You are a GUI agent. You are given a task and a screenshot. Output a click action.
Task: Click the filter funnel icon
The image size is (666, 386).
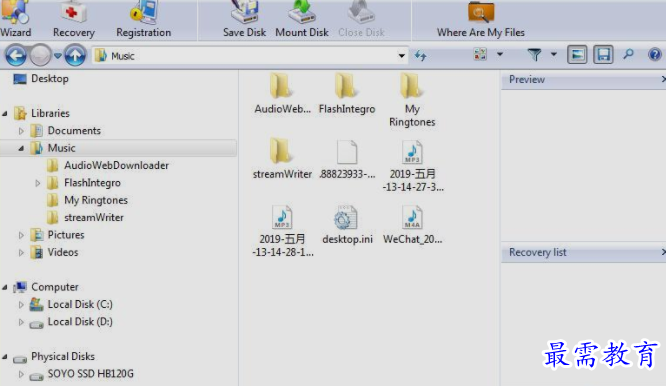coord(534,54)
